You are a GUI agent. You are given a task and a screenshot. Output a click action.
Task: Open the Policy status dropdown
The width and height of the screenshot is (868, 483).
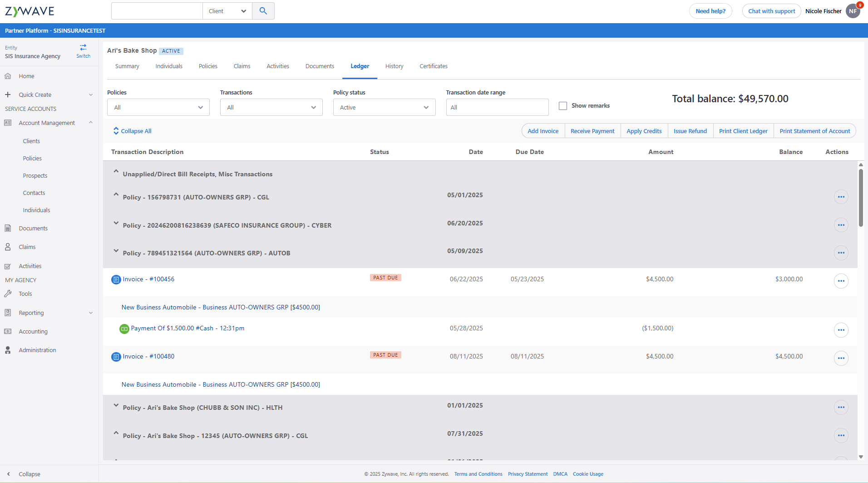384,107
